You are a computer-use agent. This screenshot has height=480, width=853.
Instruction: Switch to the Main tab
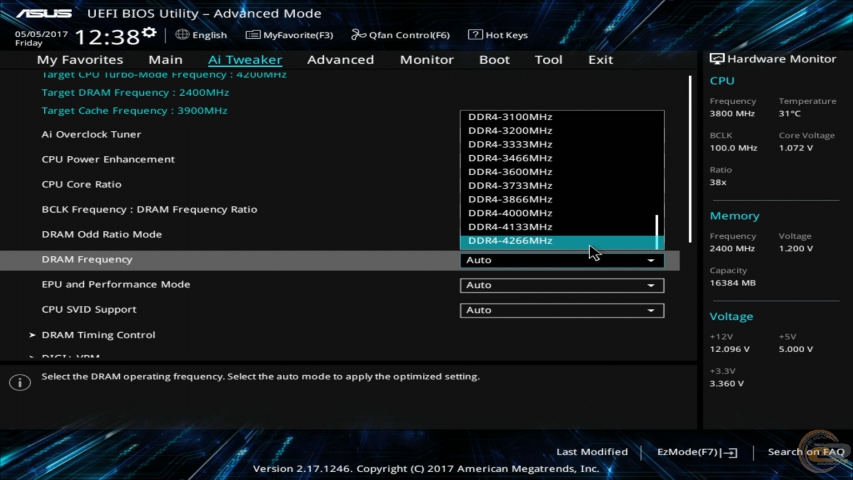[x=165, y=59]
